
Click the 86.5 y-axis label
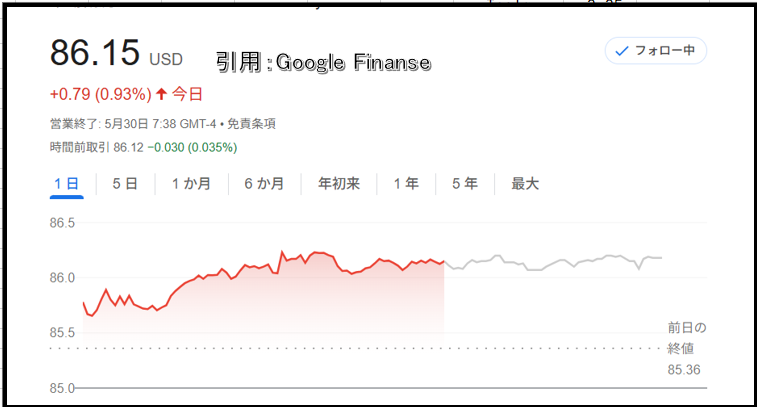click(62, 223)
